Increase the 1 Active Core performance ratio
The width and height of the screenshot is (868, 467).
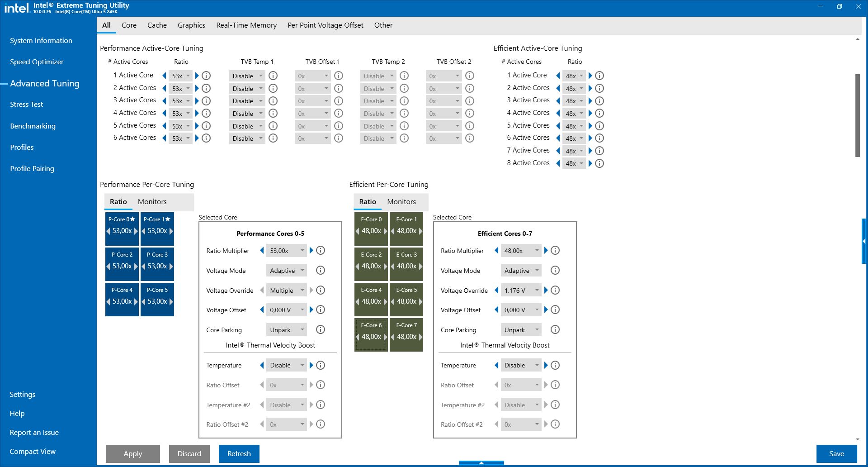click(x=197, y=76)
